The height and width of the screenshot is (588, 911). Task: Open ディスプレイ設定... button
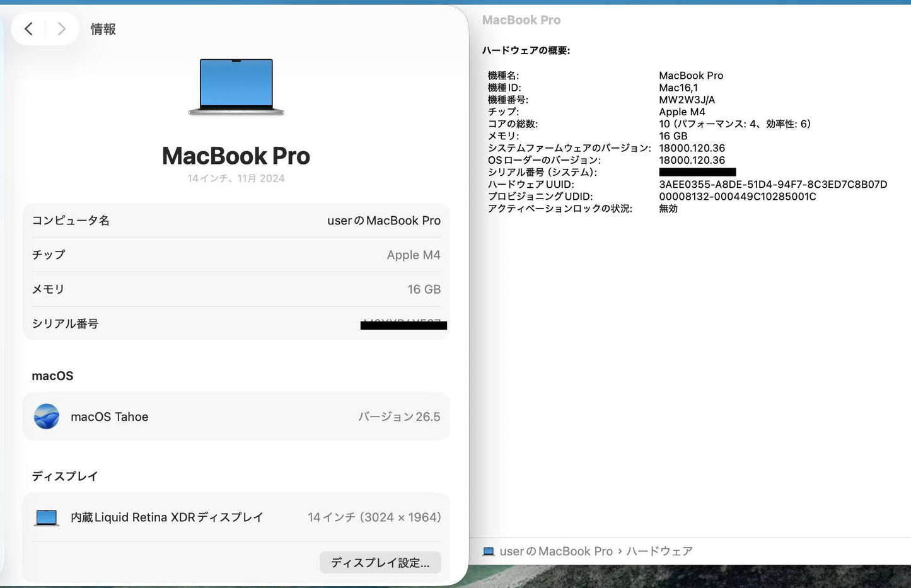[x=380, y=562]
